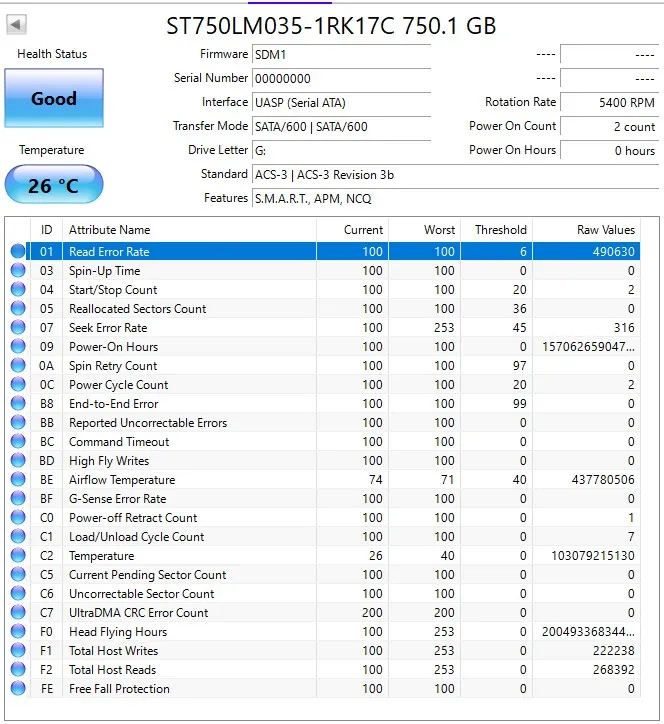The height and width of the screenshot is (724, 664).
Task: Select status icon of Uncorrectable Sector Count row
Action: (x=18, y=593)
